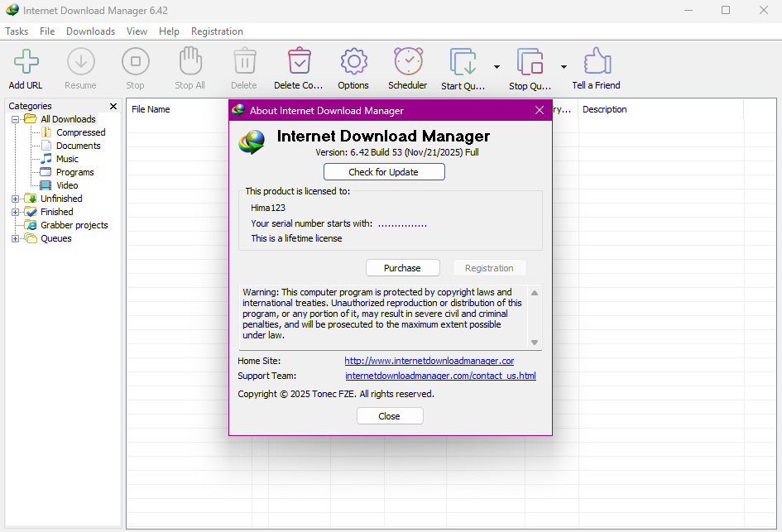This screenshot has height=532, width=782.
Task: Close the Categories panel with X
Action: (x=113, y=106)
